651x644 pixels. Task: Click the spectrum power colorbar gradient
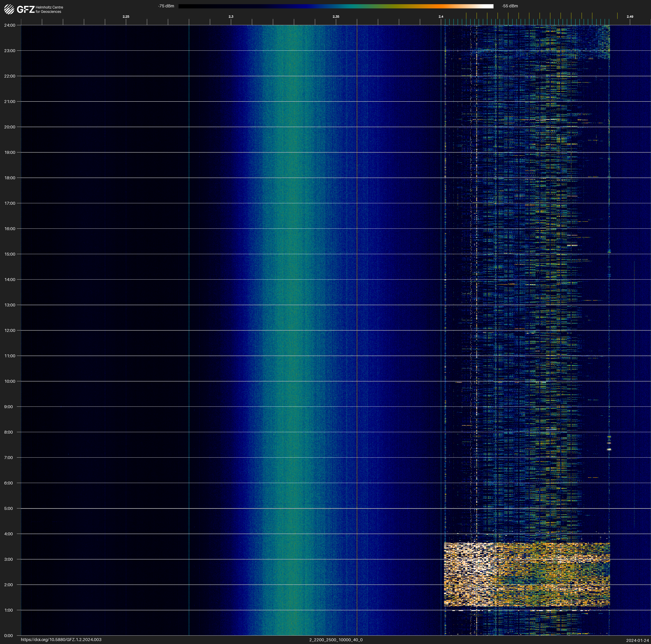pos(336,6)
